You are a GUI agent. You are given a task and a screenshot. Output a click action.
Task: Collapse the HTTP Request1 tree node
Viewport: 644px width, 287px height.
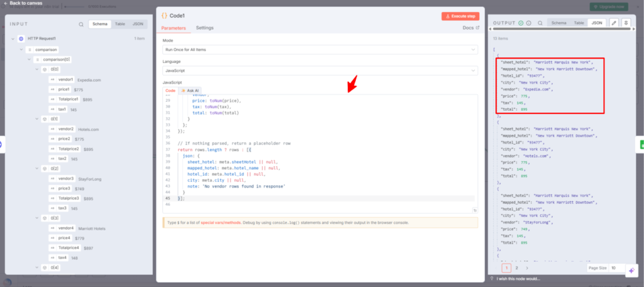coord(13,38)
